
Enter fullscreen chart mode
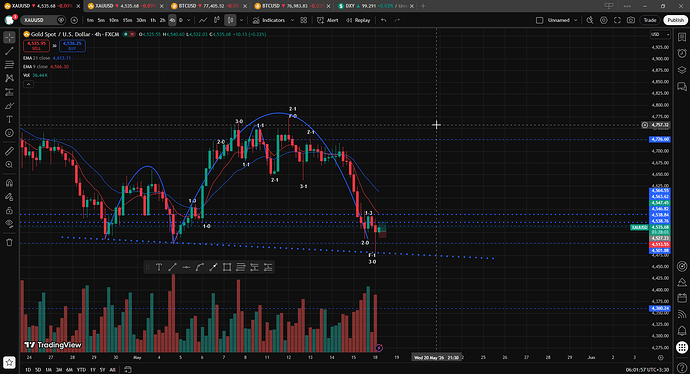tap(617, 20)
